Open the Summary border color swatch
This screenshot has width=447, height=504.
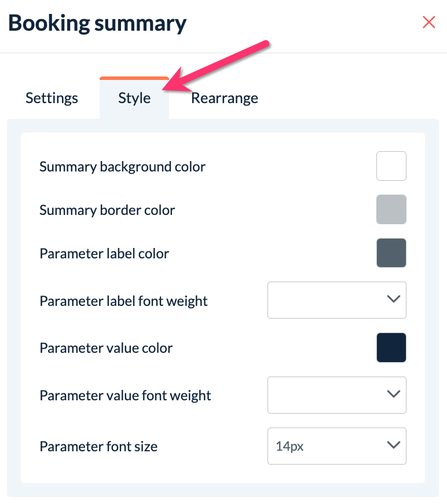click(391, 209)
